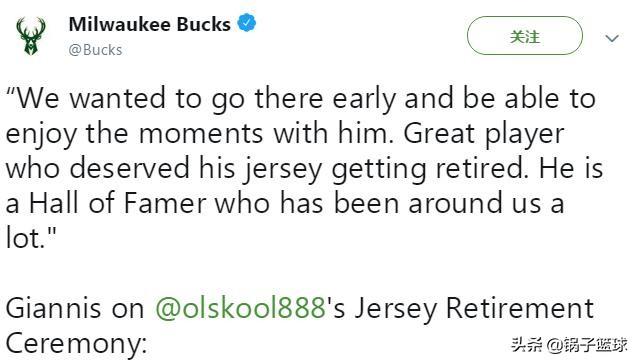This screenshot has width=638, height=363.
Task: Click the phrase "Great player" in the tweet
Action: pyautogui.click(x=484, y=134)
